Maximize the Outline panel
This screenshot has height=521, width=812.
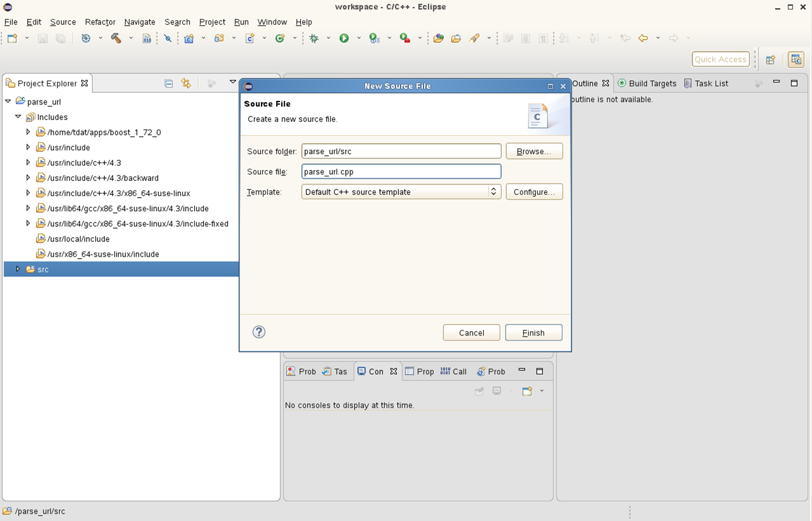[794, 83]
